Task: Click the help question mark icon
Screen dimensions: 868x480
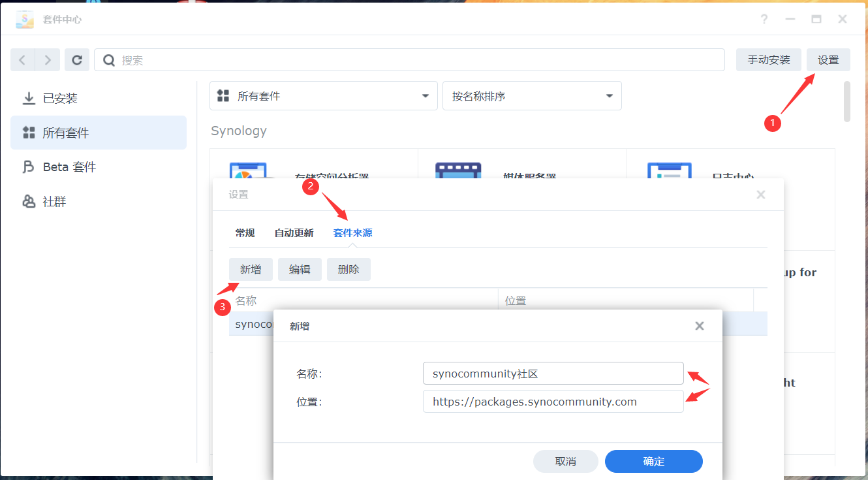Action: (764, 19)
